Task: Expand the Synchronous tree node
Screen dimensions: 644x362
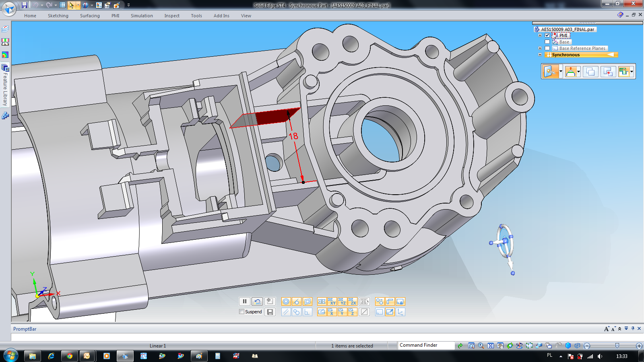Action: pos(540,55)
